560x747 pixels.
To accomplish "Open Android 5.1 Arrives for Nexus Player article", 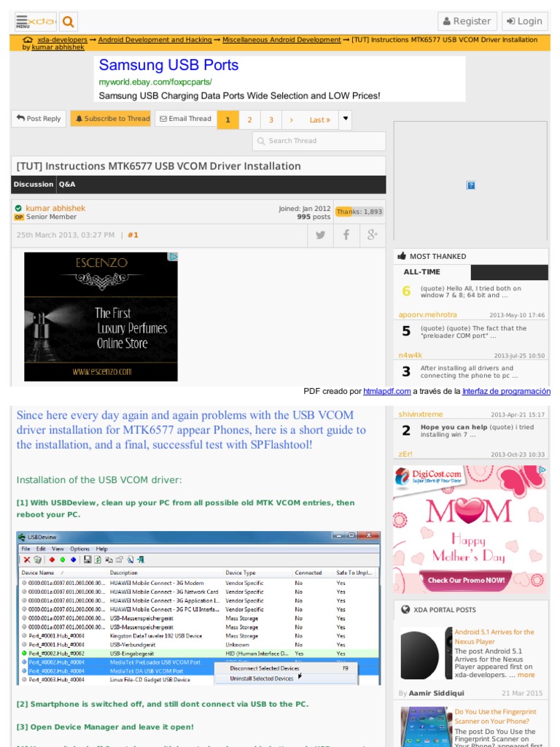I will coord(494,637).
